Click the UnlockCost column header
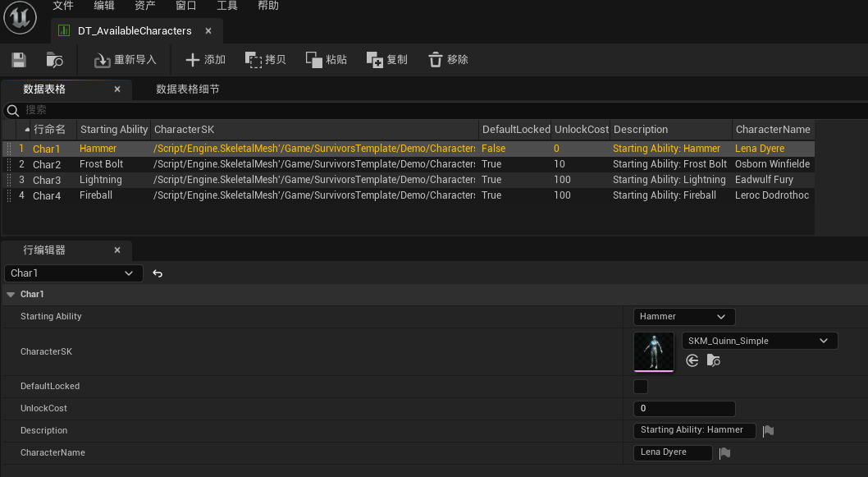This screenshot has height=477, width=868. pyautogui.click(x=581, y=130)
